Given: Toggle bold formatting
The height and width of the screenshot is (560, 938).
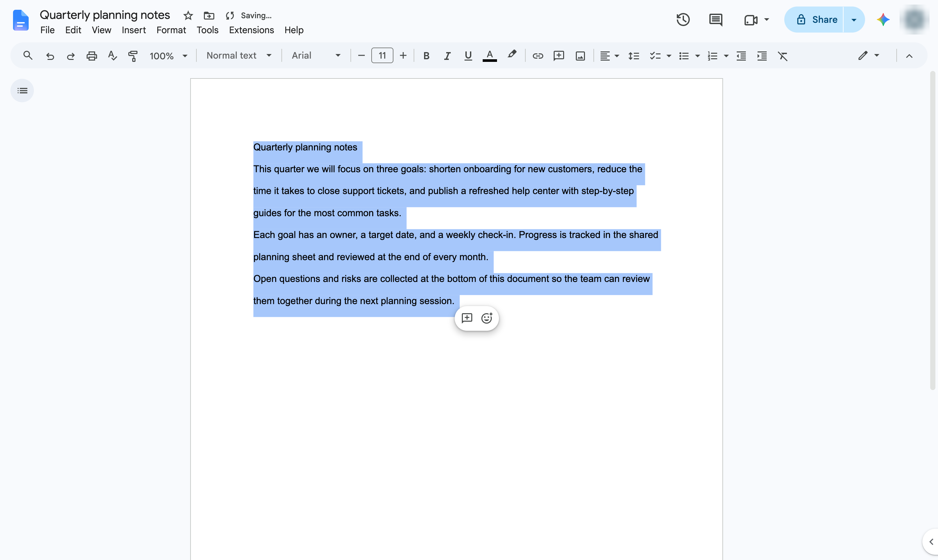Looking at the screenshot, I should coord(426,56).
